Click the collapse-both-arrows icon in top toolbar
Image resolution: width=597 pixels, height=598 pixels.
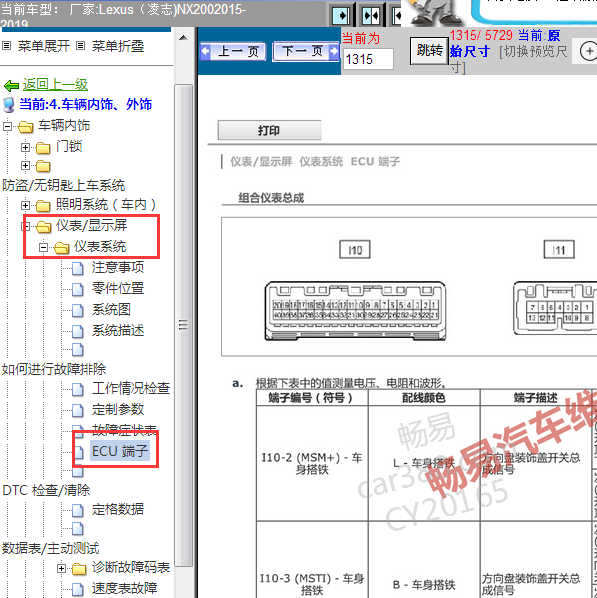point(371,15)
